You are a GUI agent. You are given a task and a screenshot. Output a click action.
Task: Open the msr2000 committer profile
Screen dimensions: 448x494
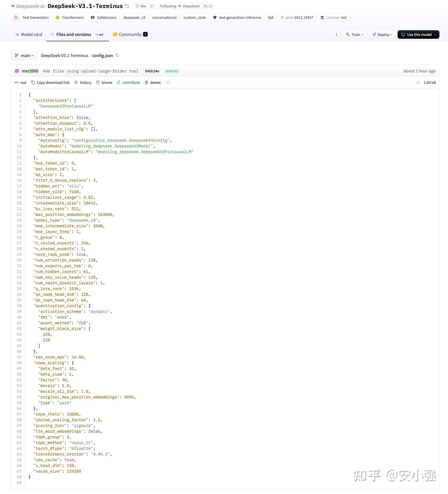point(30,71)
